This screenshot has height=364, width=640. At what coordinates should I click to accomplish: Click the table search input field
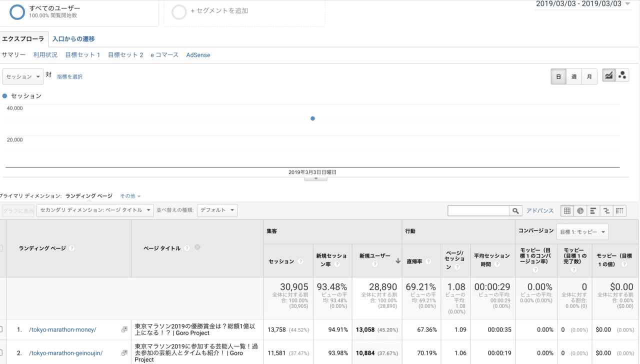(478, 211)
